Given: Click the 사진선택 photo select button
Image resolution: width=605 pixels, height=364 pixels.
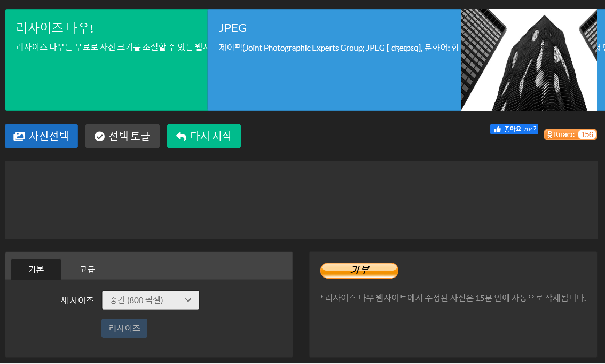Looking at the screenshot, I should (x=41, y=136).
